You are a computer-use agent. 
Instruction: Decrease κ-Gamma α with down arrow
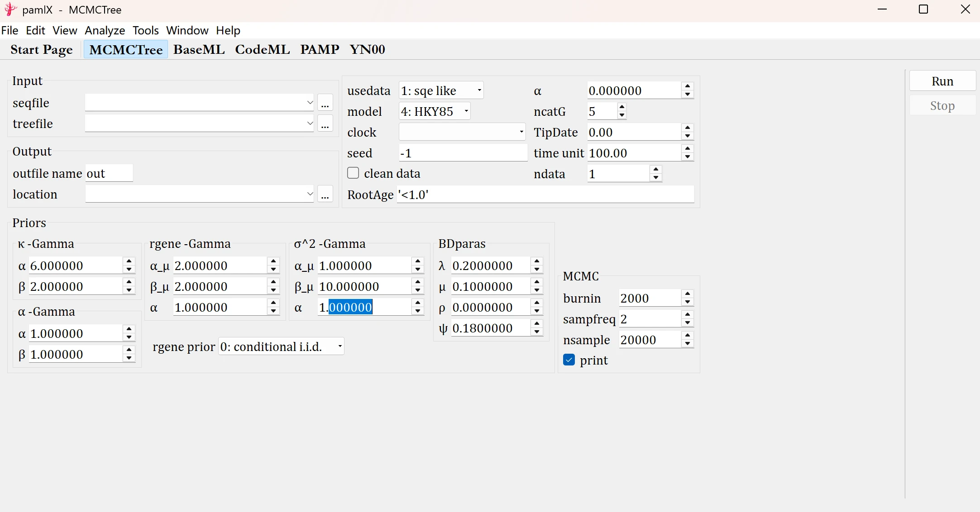tap(129, 270)
